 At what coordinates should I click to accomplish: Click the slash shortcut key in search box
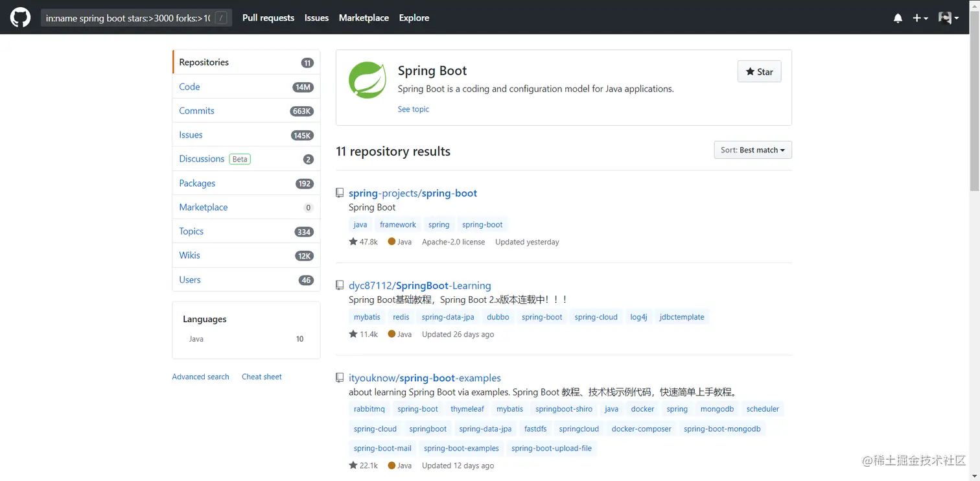(222, 18)
